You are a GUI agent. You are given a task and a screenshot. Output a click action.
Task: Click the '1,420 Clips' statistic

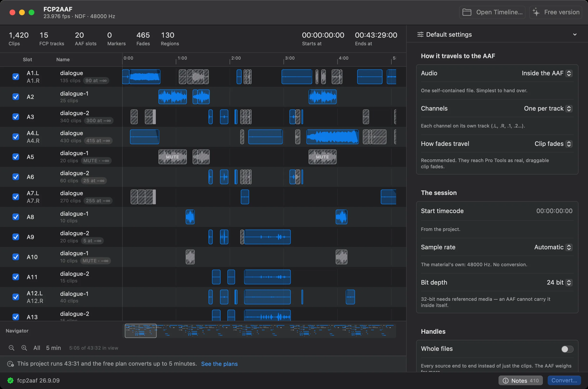tap(19, 39)
